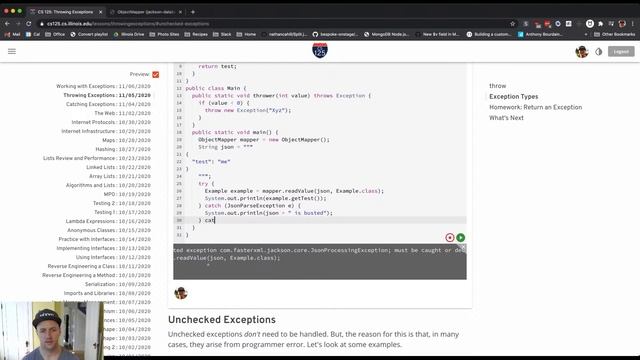Open Internet Infrastructure lesson
640x360 pixels.
pos(106,131)
